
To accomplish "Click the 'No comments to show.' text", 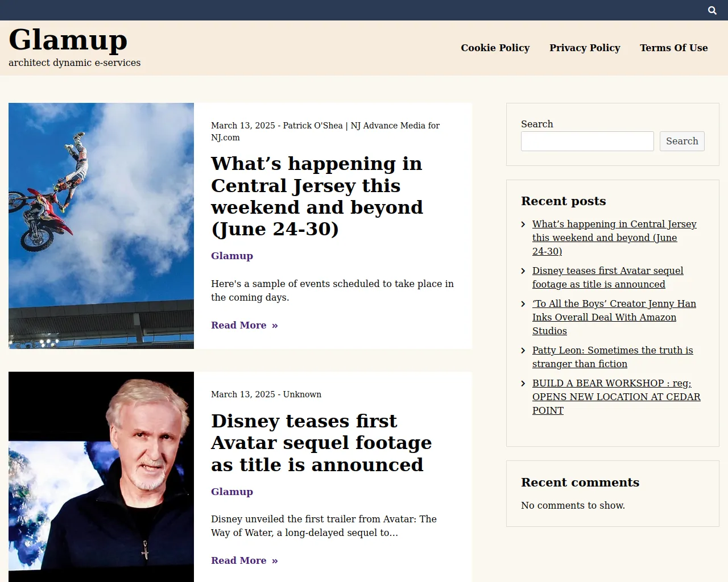I will [x=573, y=505].
